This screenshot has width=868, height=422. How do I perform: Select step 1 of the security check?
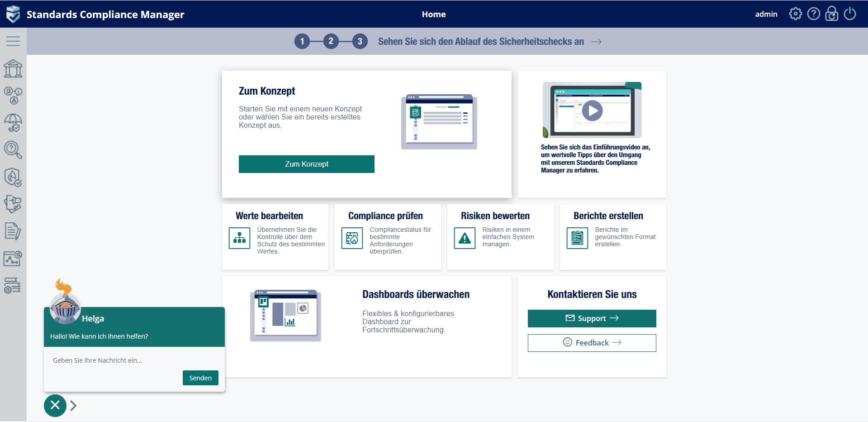click(x=302, y=41)
